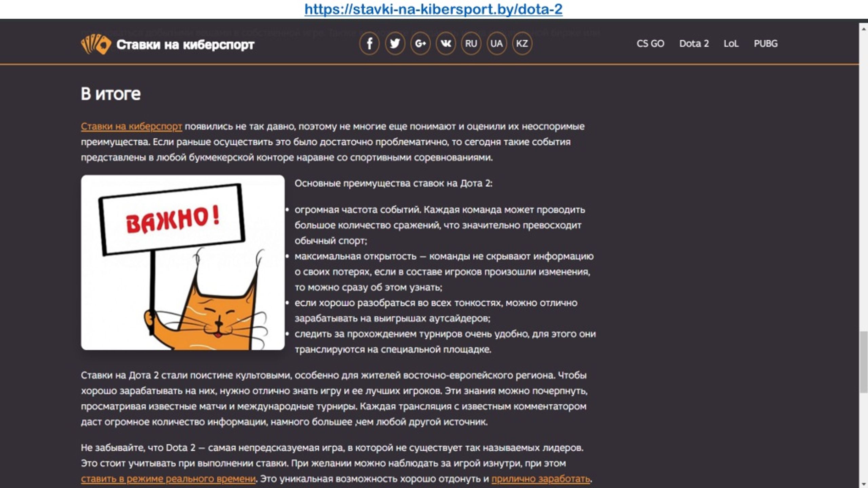Follow the orange 'Ставки на киберспорт' paragraph link

tap(132, 126)
